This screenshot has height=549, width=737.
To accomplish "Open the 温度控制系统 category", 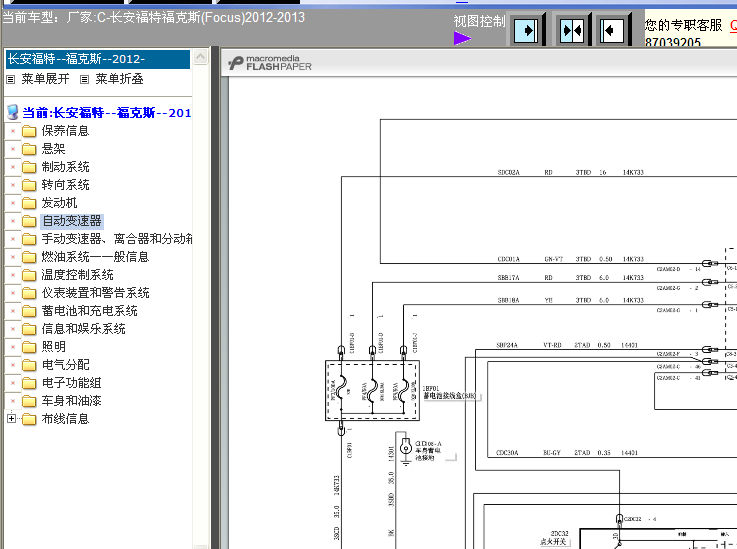I will click(78, 275).
